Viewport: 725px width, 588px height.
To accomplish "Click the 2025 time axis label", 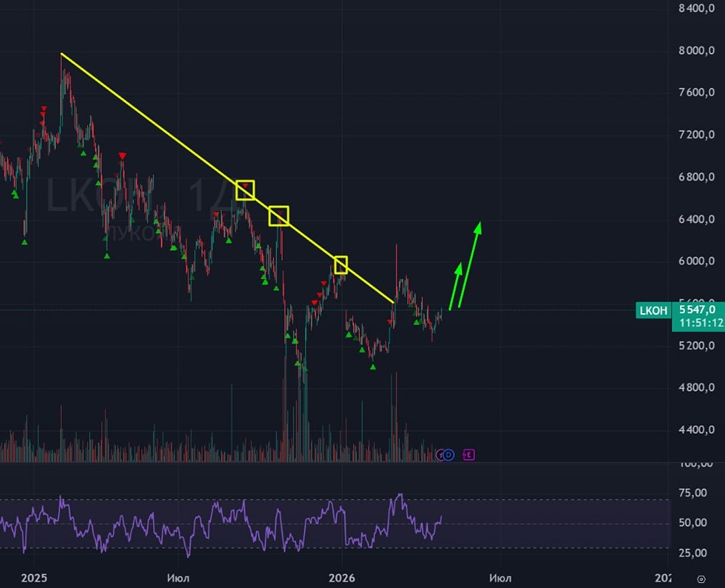I will [34, 578].
